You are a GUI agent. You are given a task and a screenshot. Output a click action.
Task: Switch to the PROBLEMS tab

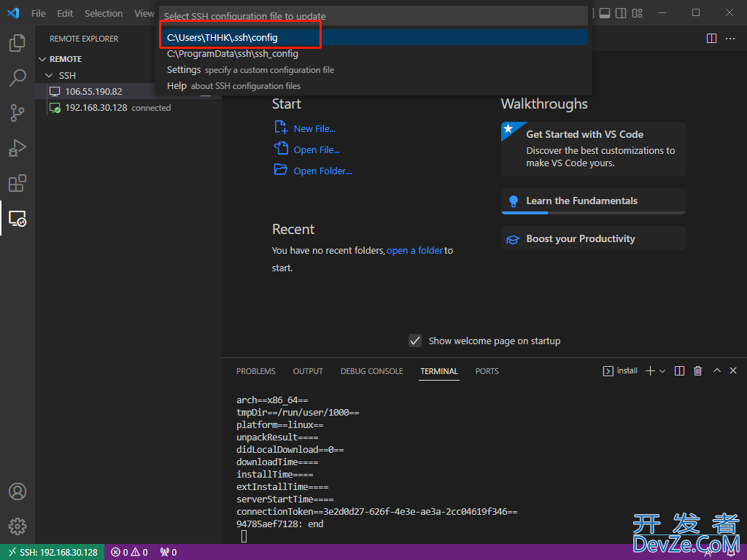click(256, 371)
